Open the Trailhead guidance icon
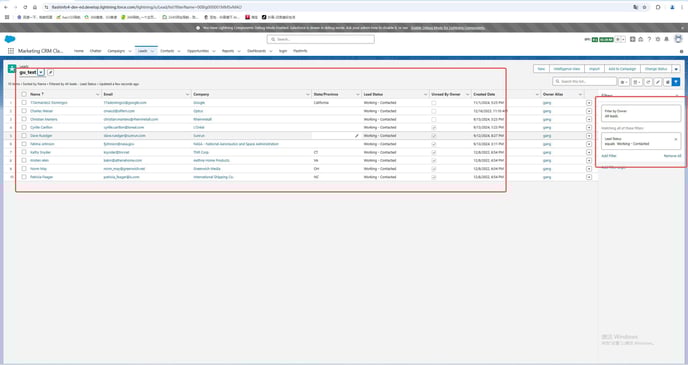 coord(641,39)
